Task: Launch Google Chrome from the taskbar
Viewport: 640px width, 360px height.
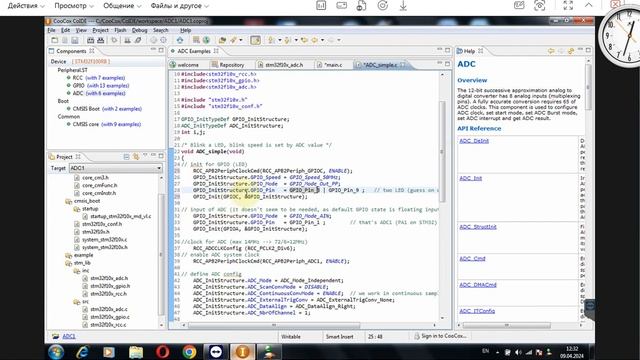Action: (189, 352)
